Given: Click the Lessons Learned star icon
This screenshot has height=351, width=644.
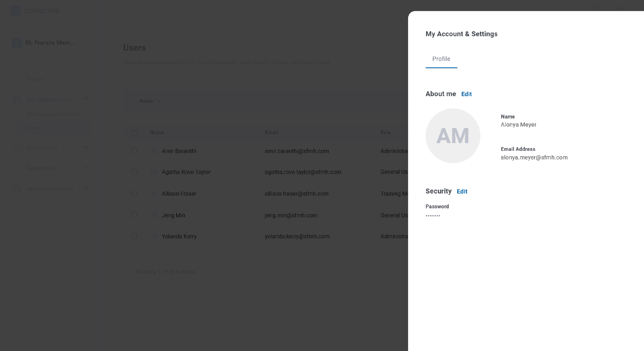Looking at the screenshot, I should click(x=17, y=189).
